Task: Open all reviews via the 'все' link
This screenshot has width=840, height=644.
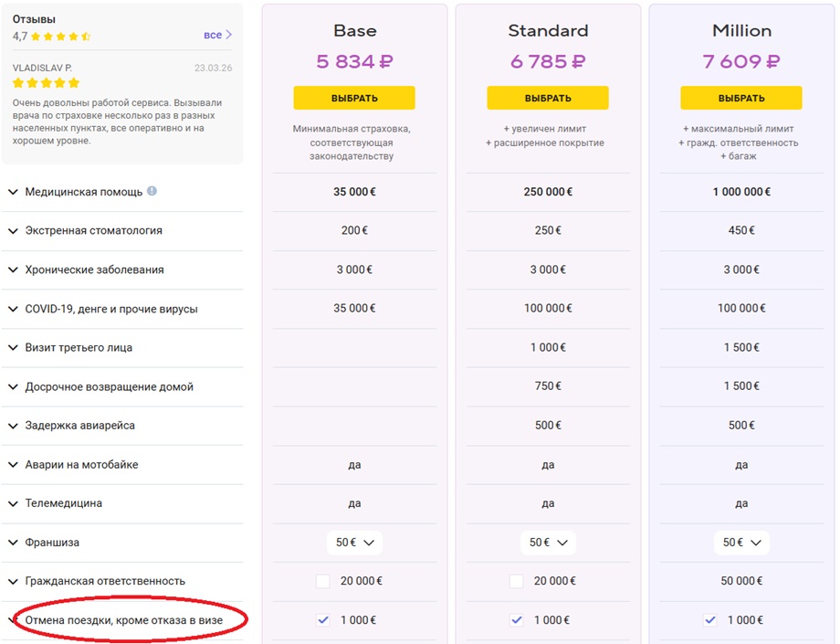Action: point(217,35)
